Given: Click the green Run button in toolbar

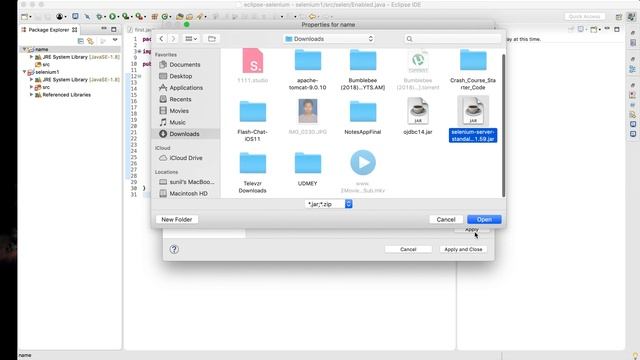Looking at the screenshot, I should (112, 17).
